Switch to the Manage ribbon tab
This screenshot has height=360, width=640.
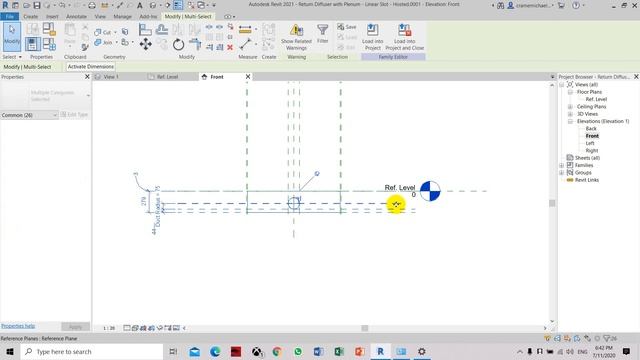122,16
